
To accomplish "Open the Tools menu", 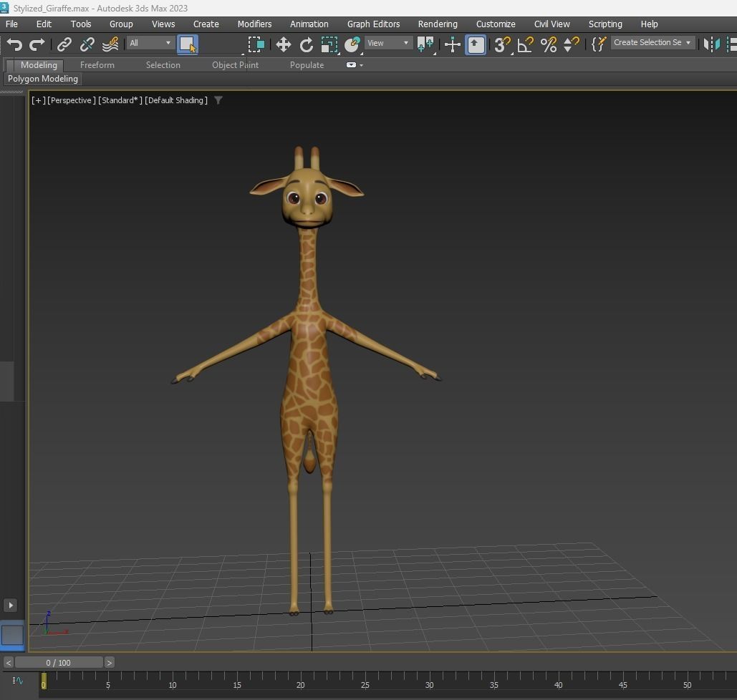I will 81,24.
